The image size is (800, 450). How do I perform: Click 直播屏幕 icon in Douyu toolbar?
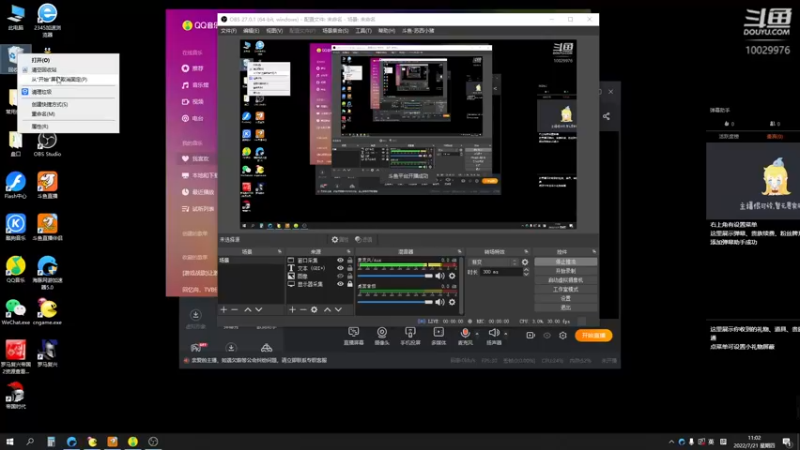354,336
